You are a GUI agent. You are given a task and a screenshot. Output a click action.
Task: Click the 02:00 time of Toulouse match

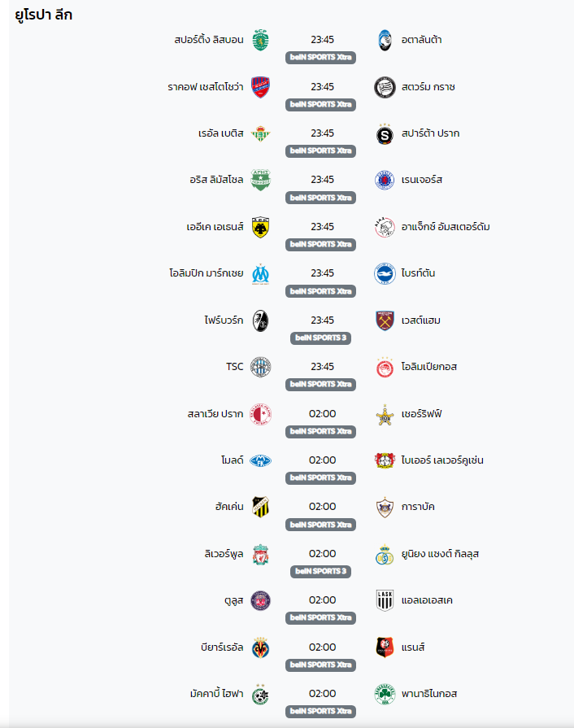click(323, 600)
